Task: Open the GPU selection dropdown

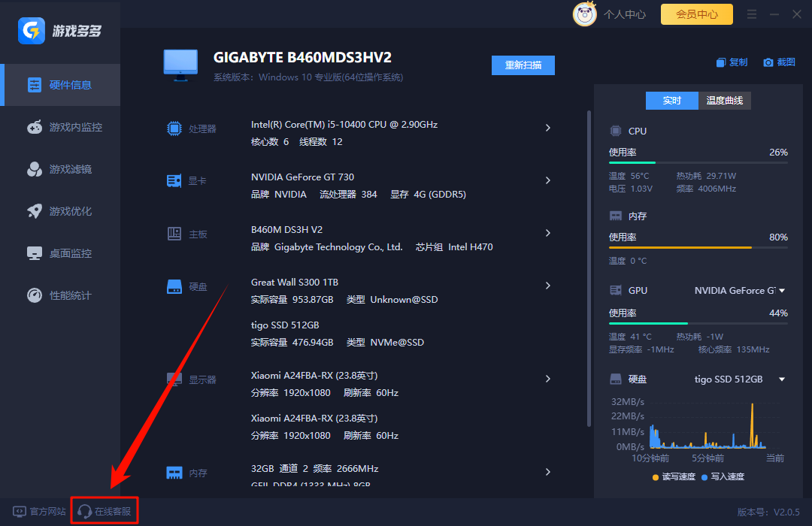Action: click(x=782, y=291)
